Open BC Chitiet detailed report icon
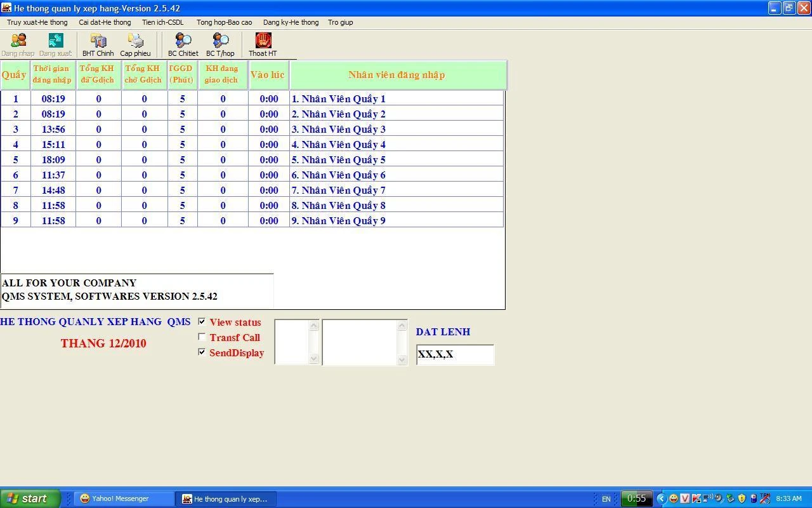 click(183, 41)
